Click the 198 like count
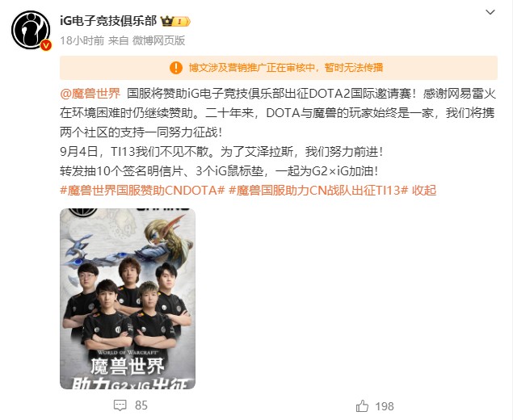This screenshot has width=513, height=420. coord(385,406)
